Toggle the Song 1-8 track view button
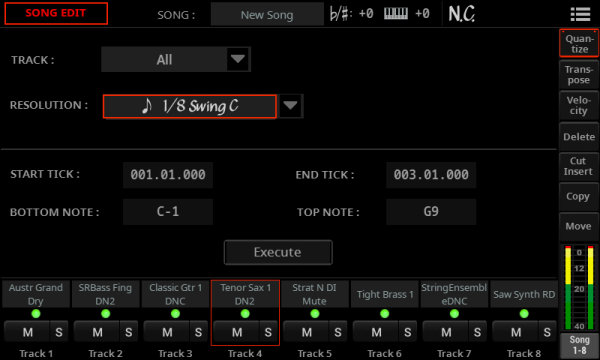Viewport: 600px width, 360px height. pyautogui.click(x=579, y=345)
